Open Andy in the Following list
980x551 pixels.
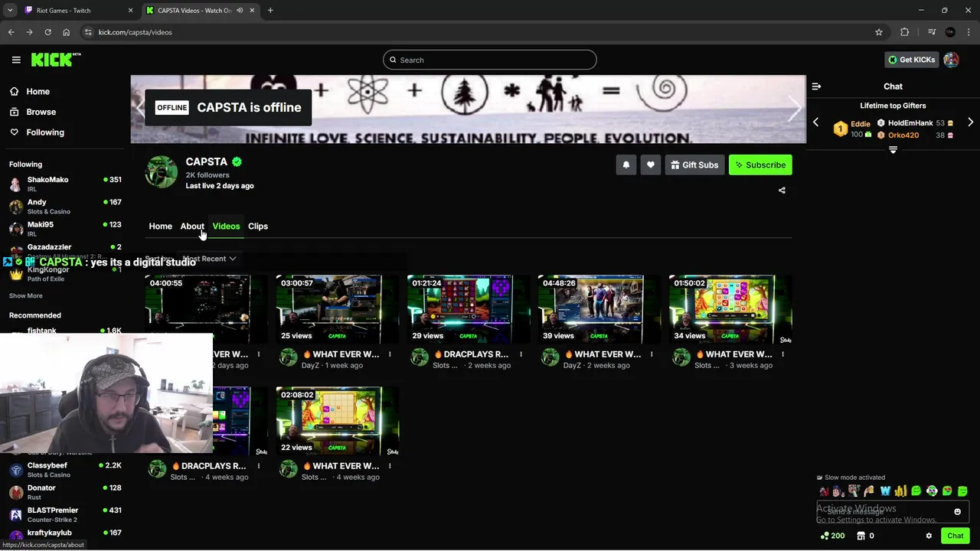click(x=64, y=206)
